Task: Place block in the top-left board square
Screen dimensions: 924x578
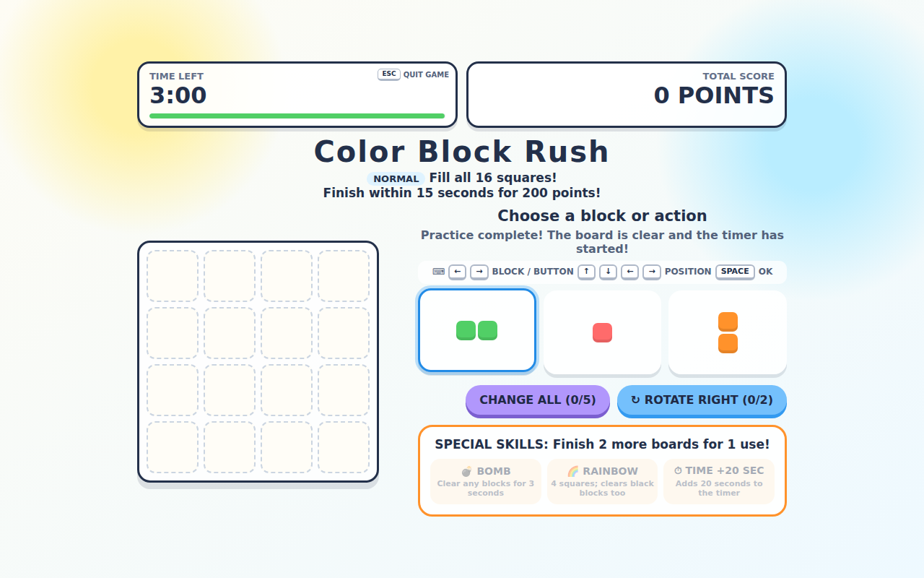Action: point(173,276)
